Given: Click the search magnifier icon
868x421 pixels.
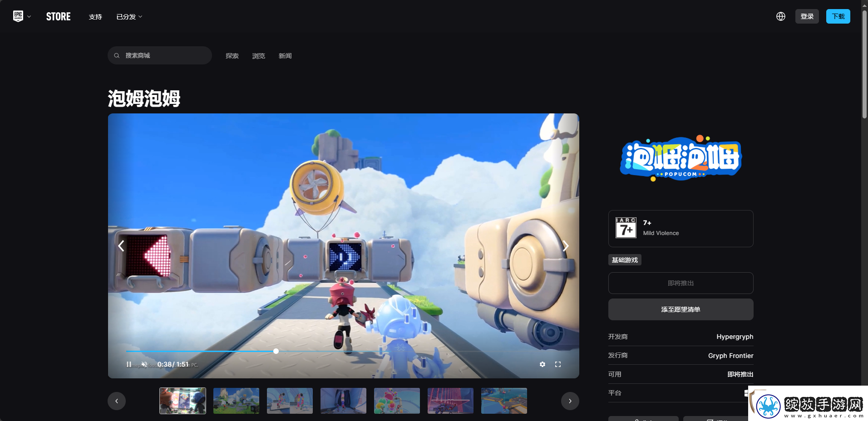Looking at the screenshot, I should click(x=117, y=55).
